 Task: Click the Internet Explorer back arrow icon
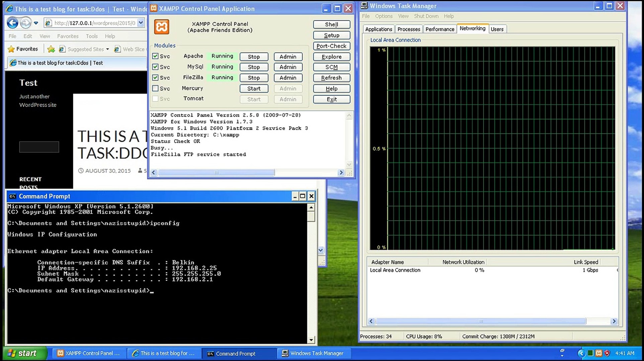click(x=13, y=23)
